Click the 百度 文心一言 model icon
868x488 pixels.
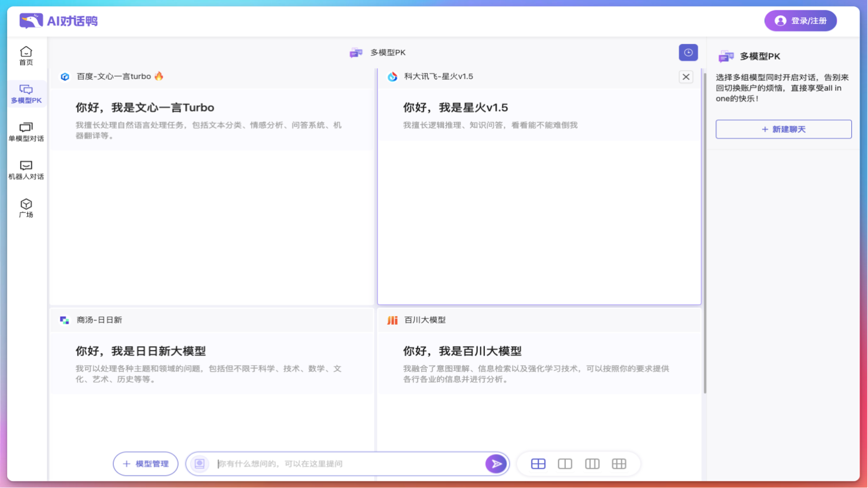65,76
